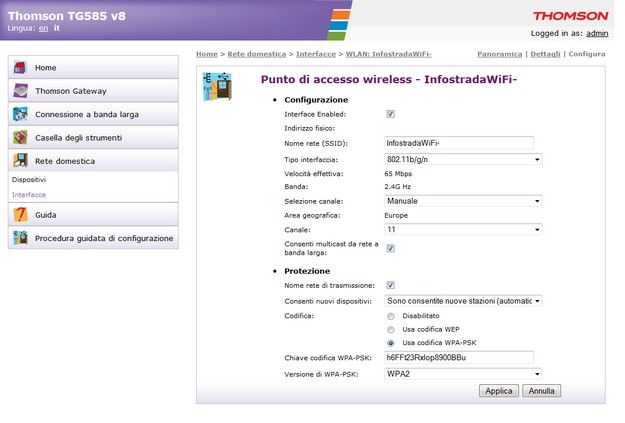Viewport: 625px width, 423px height.
Task: Open Rete domestica menu item
Action: pyautogui.click(x=93, y=161)
